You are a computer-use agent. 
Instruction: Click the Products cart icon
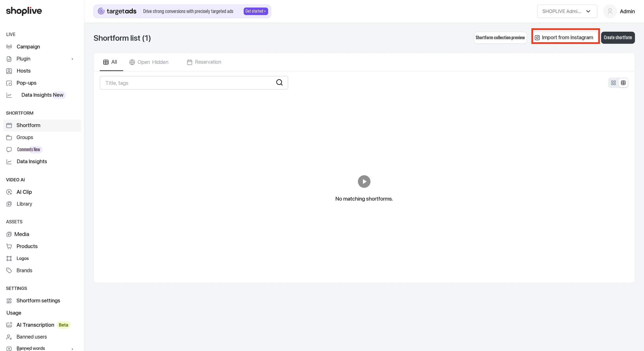(x=9, y=246)
